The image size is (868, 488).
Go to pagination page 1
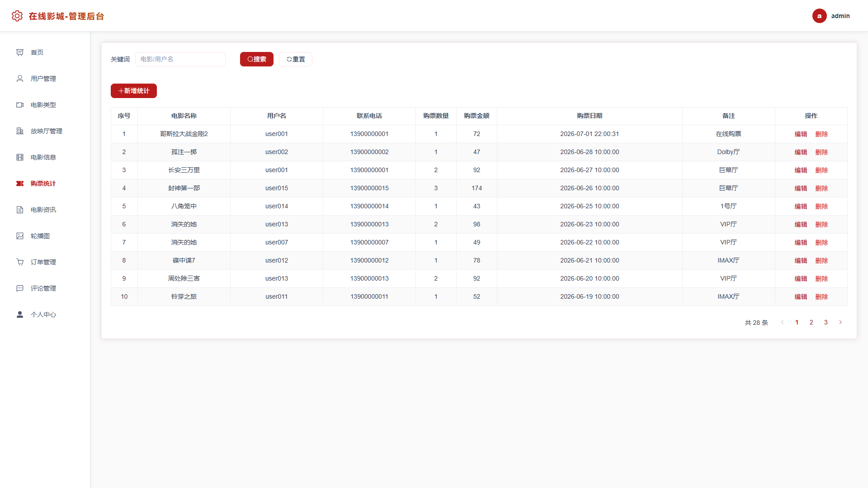[797, 322]
